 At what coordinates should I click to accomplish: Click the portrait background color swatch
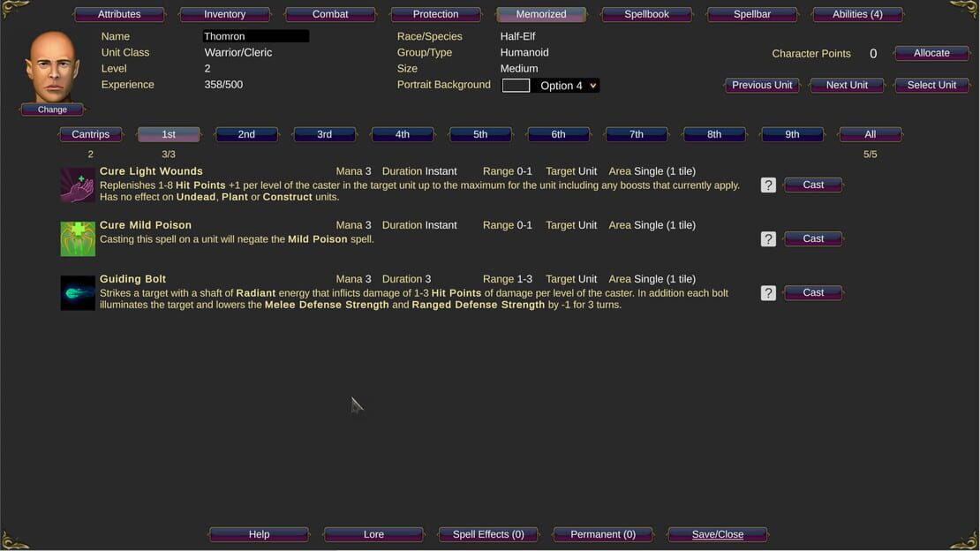coord(516,86)
